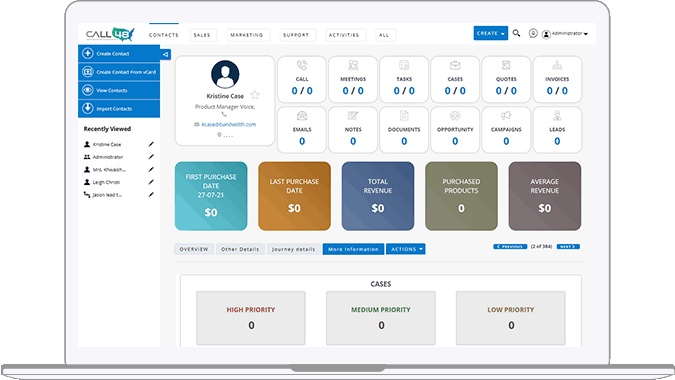Viewport: 675px width, 380px height.
Task: Click the Create Contact sidebar button
Action: (x=119, y=53)
